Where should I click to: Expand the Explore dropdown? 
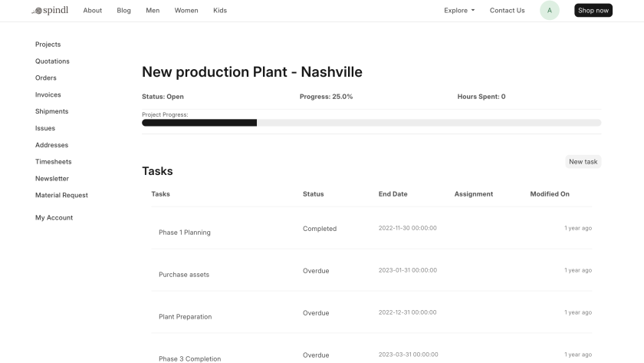459,11
